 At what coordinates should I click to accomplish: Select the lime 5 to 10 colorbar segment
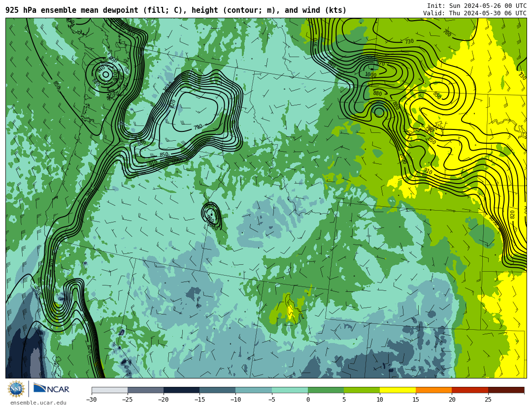[362, 390]
